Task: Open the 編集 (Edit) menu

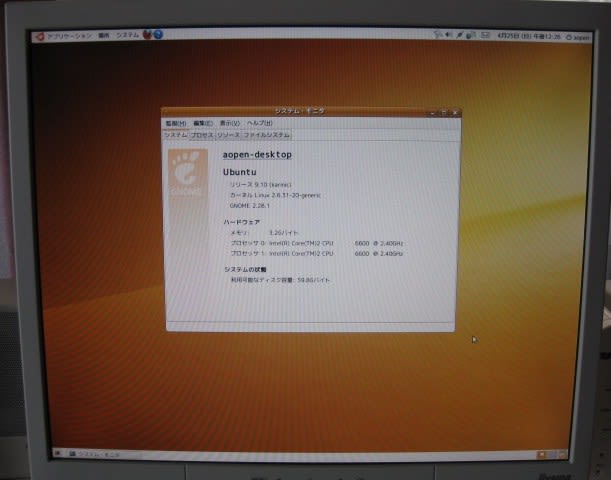Action: pyautogui.click(x=202, y=123)
